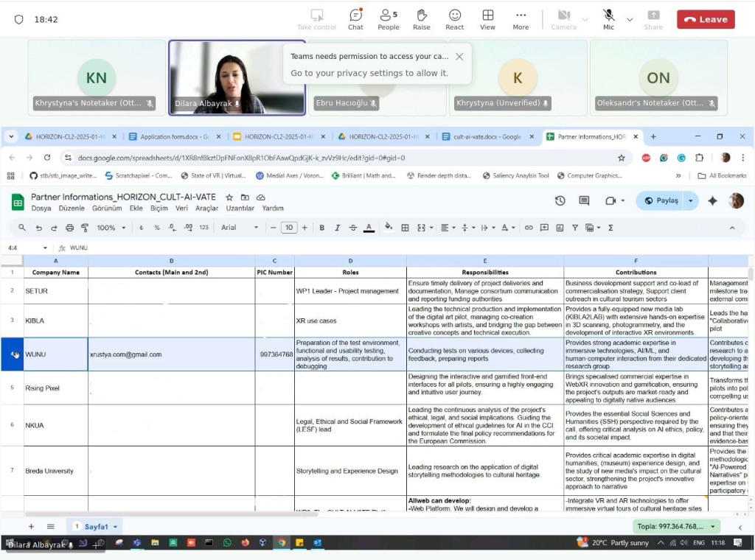
Task: Switch to the Application form.docx browser tab
Action: click(175, 136)
